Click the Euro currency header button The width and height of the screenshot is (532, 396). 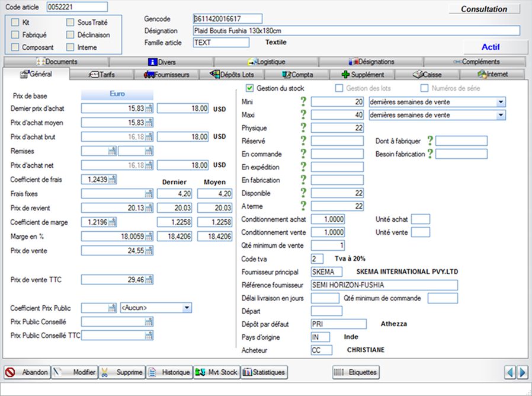(117, 94)
